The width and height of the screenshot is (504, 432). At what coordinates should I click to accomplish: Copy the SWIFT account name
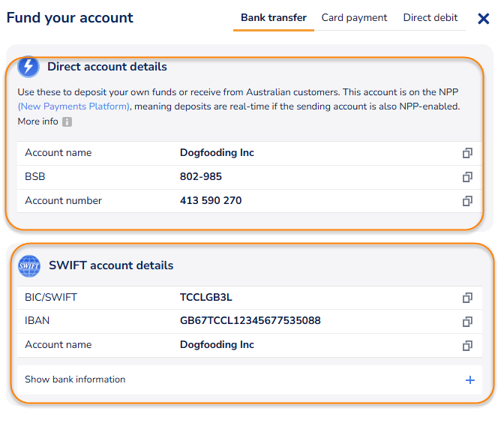(x=467, y=346)
